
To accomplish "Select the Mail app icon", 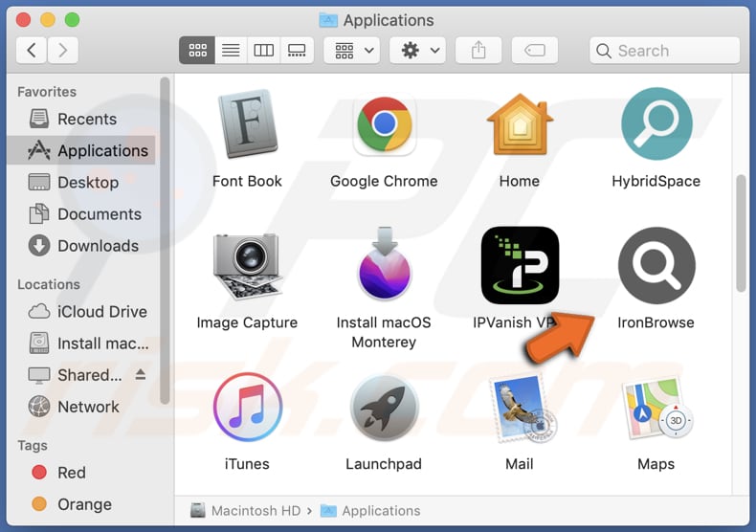I will 522,409.
